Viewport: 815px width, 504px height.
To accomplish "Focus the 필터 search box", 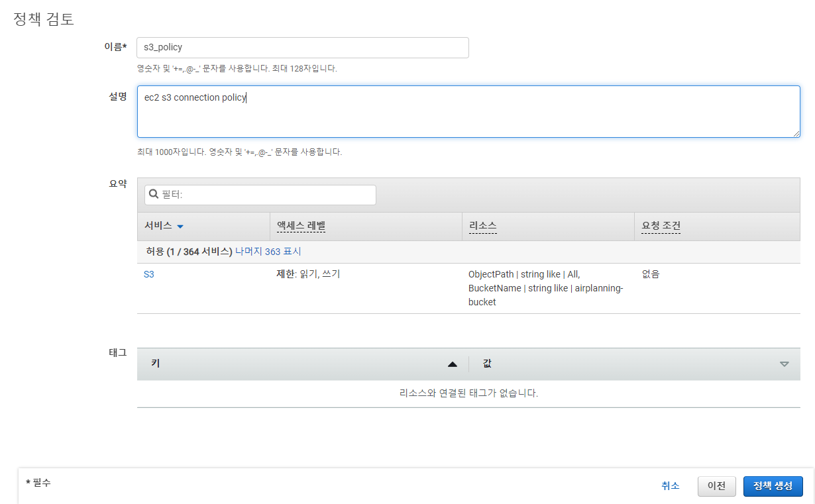I will point(260,195).
